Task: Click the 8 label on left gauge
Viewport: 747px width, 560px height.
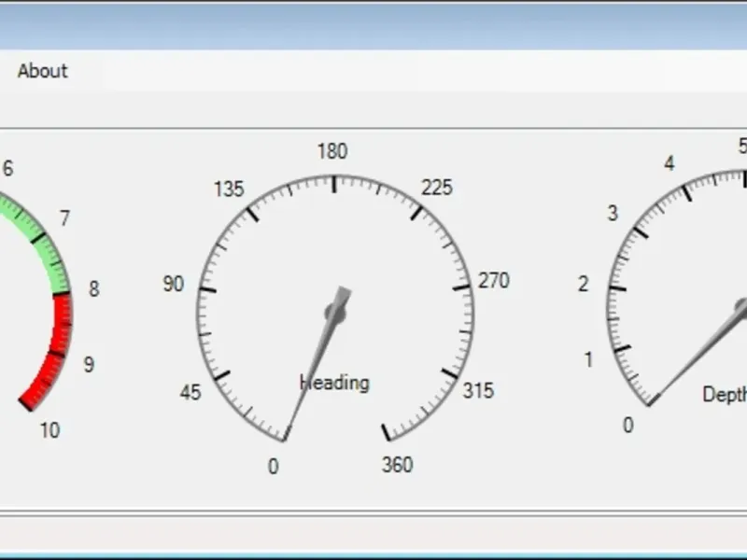Action: coord(94,289)
